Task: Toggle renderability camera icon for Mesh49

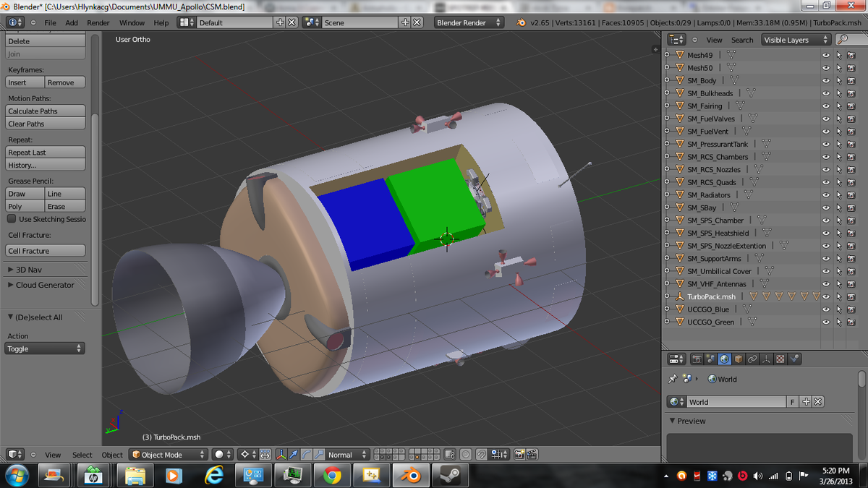Action: pyautogui.click(x=851, y=55)
